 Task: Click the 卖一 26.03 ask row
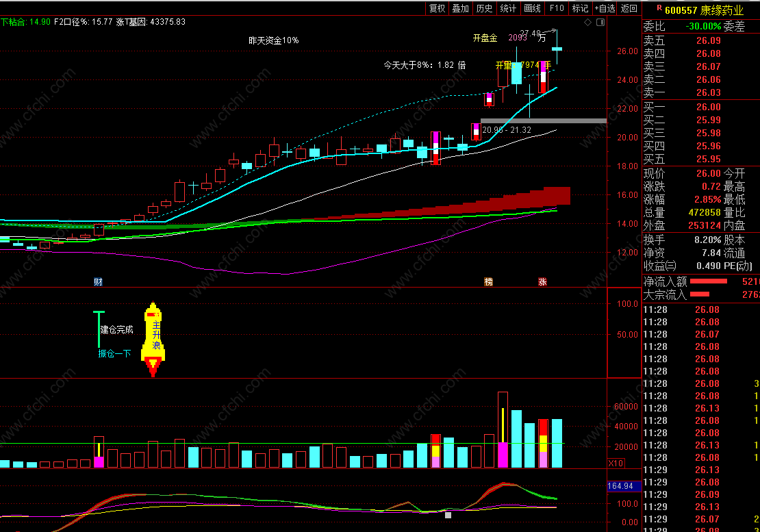click(x=682, y=93)
